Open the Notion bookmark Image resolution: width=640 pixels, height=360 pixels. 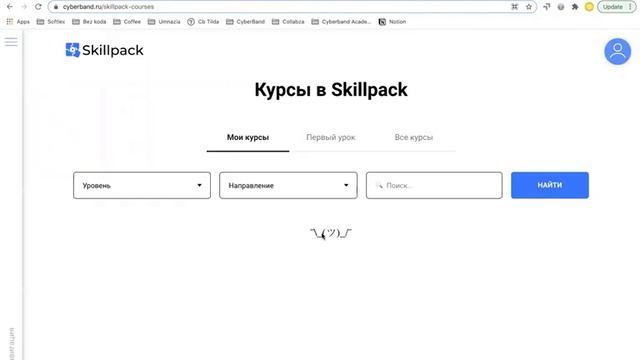(392, 22)
